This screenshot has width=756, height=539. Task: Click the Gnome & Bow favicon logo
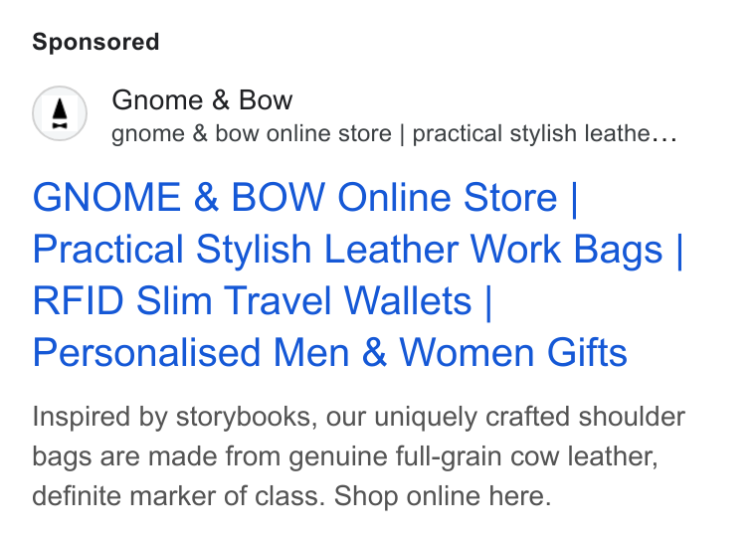60,113
